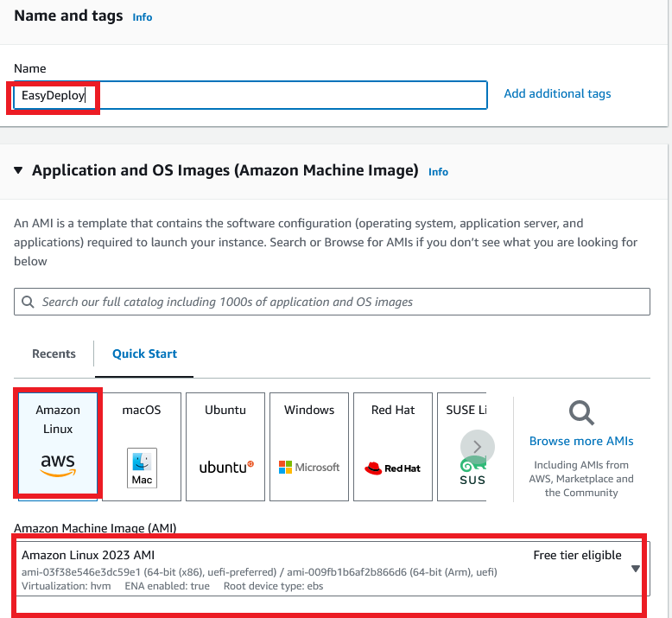Open the Amazon Linux 2023 AMI dropdown
672x618 pixels.
pos(332,569)
